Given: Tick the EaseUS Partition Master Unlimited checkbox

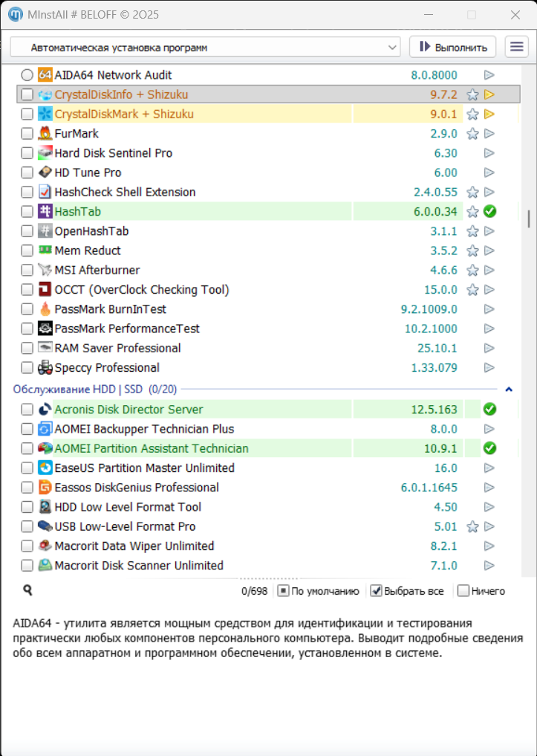Looking at the screenshot, I should coord(27,468).
